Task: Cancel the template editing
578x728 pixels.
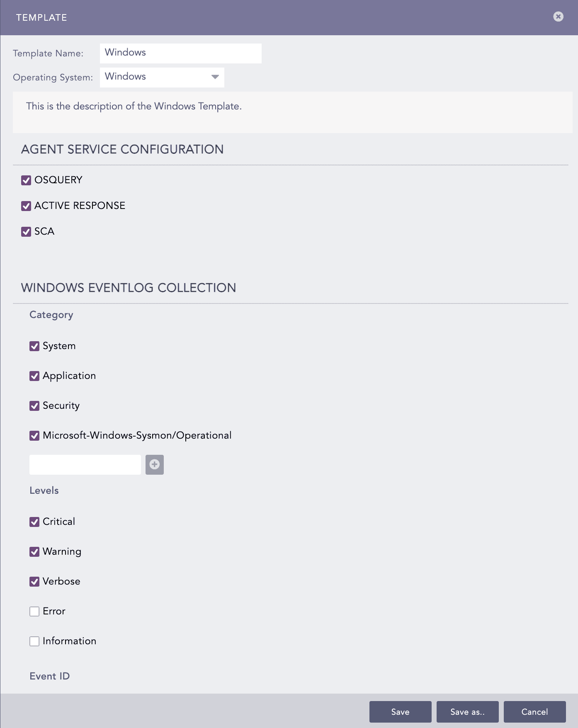Action: coord(534,712)
